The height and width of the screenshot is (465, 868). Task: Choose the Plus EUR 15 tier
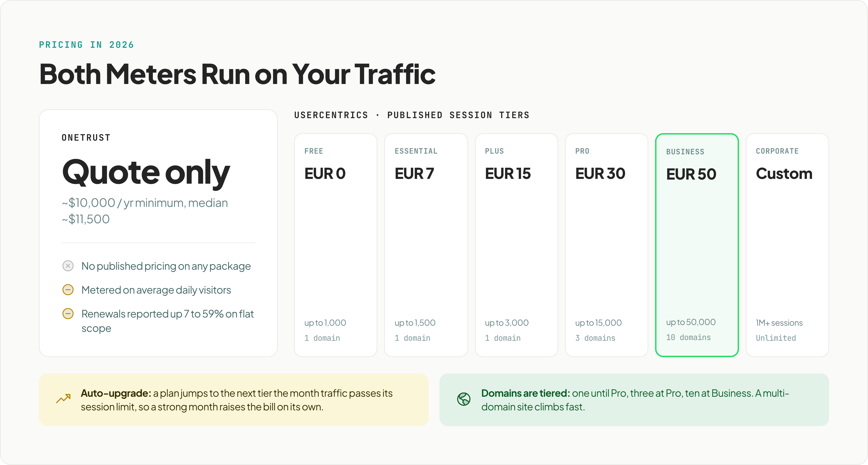click(516, 245)
